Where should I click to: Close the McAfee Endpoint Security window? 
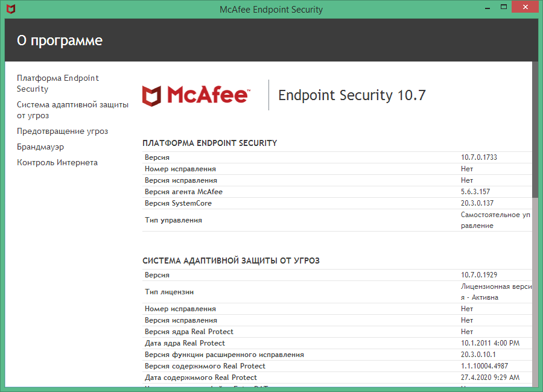click(x=525, y=7)
